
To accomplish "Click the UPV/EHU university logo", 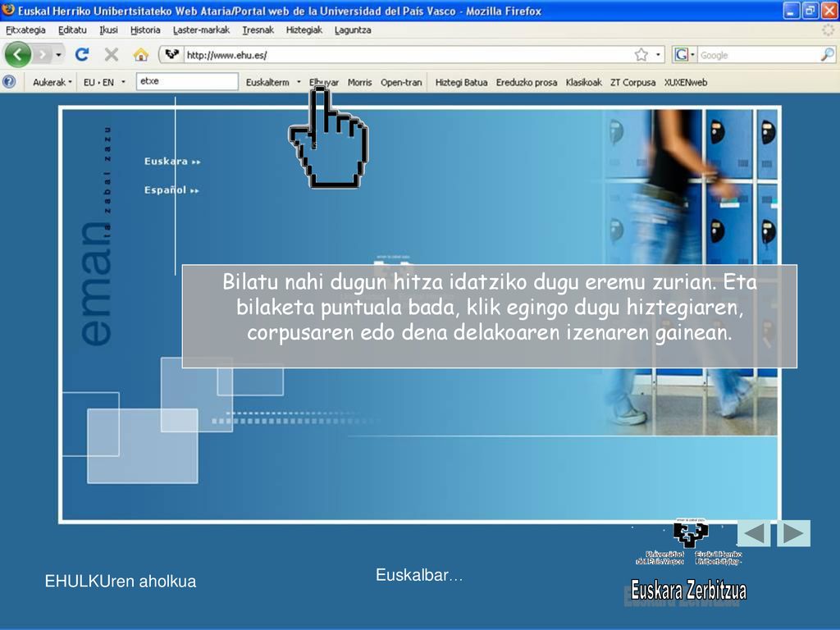I will pos(690,541).
